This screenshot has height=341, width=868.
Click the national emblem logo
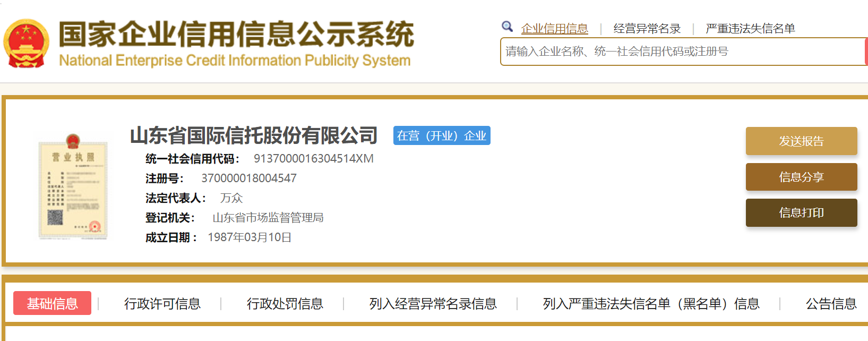click(x=26, y=44)
